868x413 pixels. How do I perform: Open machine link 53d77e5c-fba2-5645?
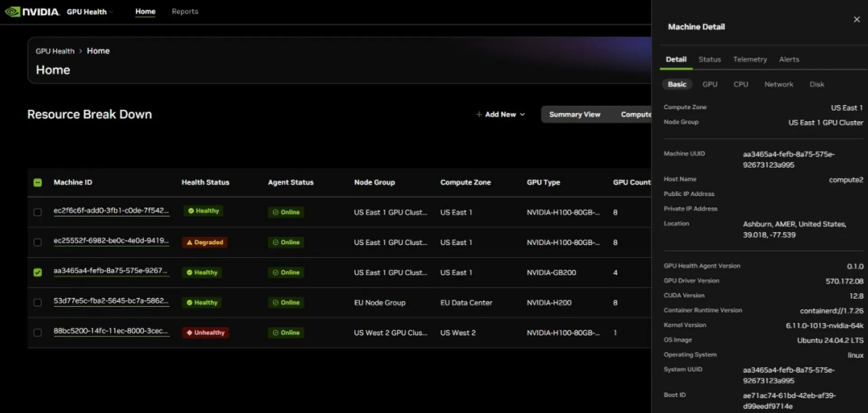[x=111, y=301]
